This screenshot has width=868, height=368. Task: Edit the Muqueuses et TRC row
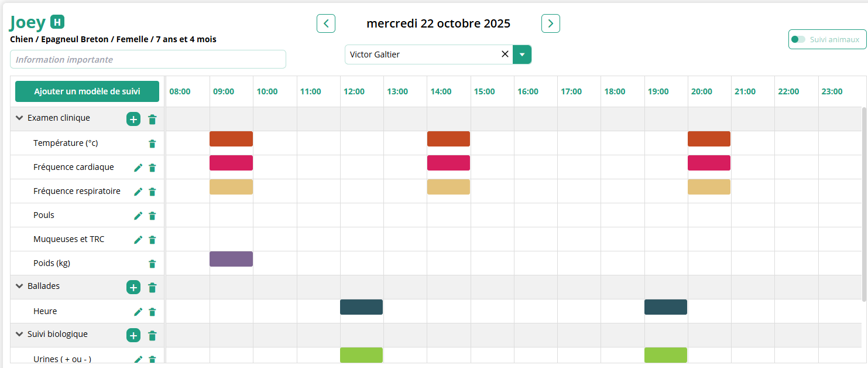coord(138,240)
